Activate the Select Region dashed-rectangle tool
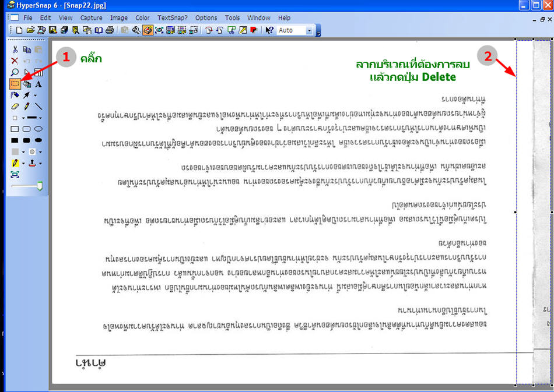 (15, 84)
